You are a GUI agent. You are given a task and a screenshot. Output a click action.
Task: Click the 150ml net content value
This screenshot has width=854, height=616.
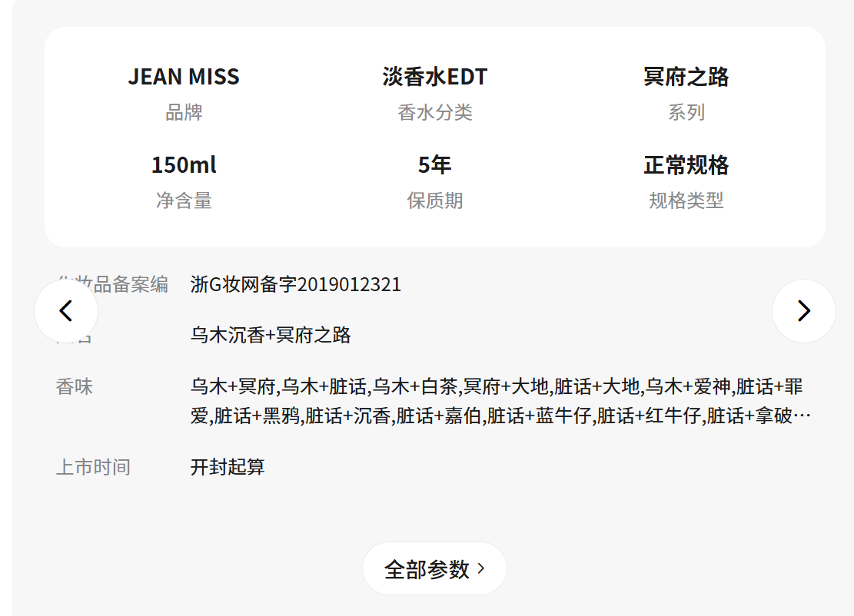184,165
